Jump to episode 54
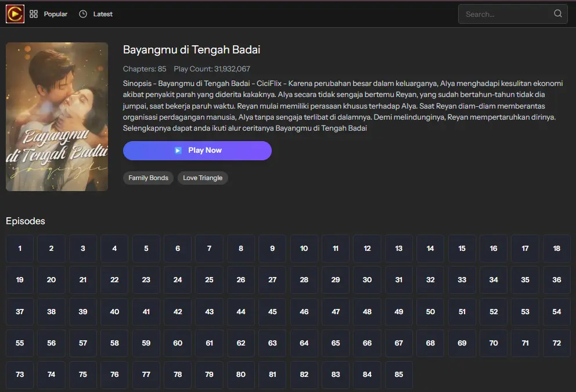The height and width of the screenshot is (392, 576). pyautogui.click(x=556, y=312)
